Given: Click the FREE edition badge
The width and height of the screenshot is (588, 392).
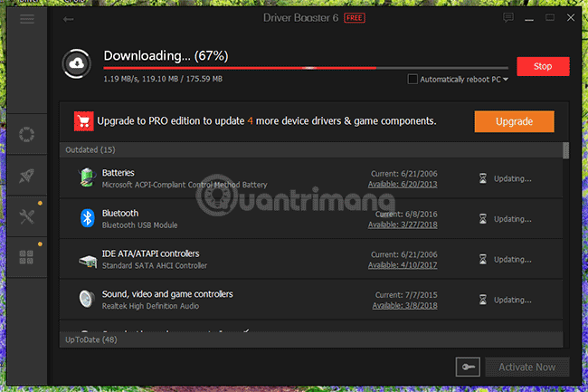Looking at the screenshot, I should click(355, 18).
